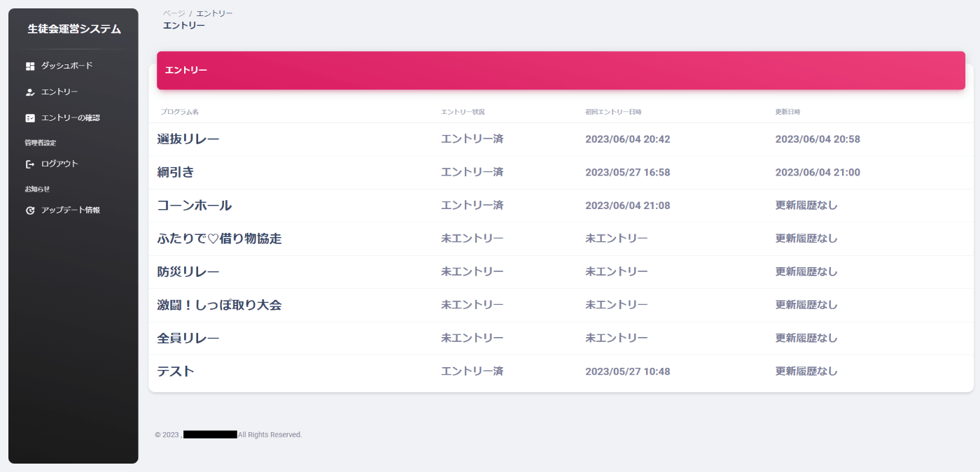Click the dashboard grid icon
This screenshot has width=980, height=472.
pos(30,66)
